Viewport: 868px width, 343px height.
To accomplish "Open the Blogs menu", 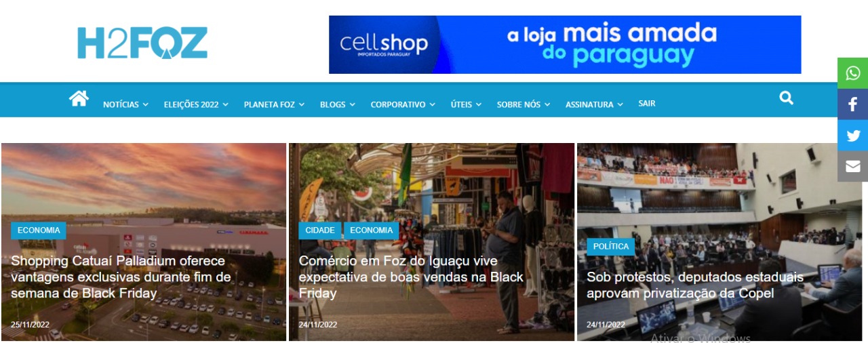I will [337, 104].
